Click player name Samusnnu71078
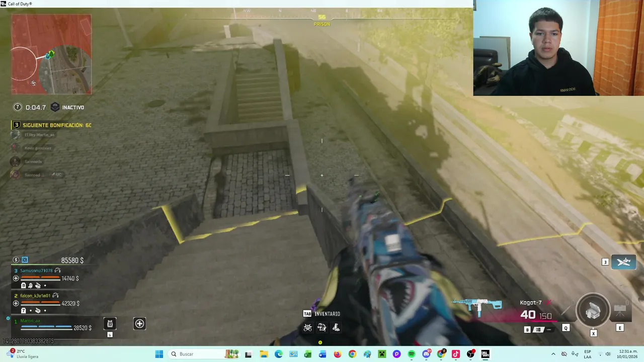644x362 pixels. 36,270
